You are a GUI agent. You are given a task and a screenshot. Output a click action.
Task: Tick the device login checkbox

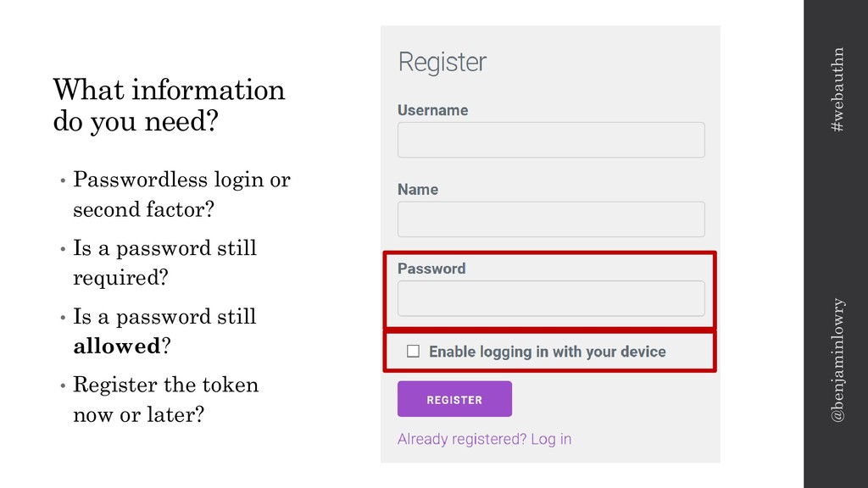[414, 352]
